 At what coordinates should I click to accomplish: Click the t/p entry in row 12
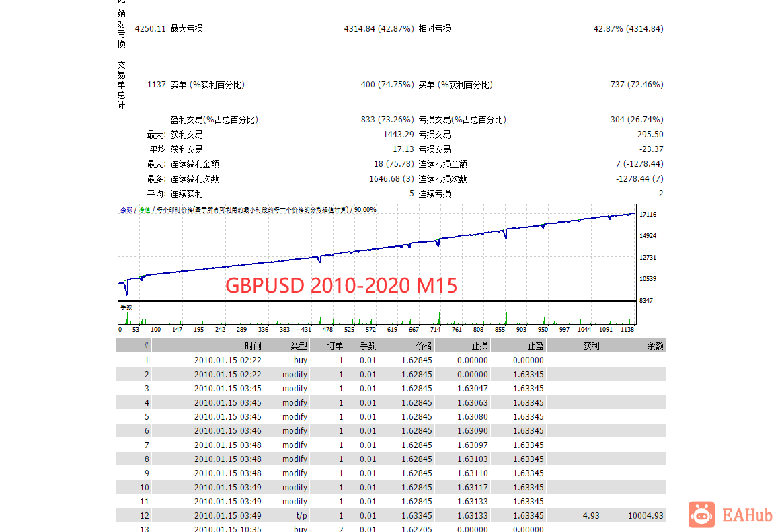click(x=301, y=516)
